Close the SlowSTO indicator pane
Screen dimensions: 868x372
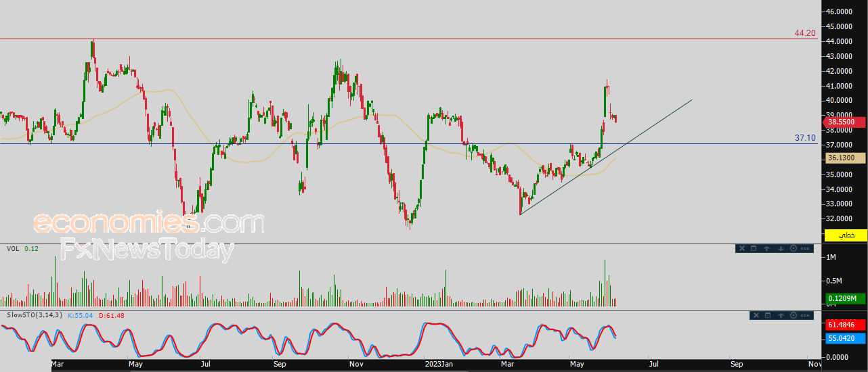pyautogui.click(x=757, y=315)
